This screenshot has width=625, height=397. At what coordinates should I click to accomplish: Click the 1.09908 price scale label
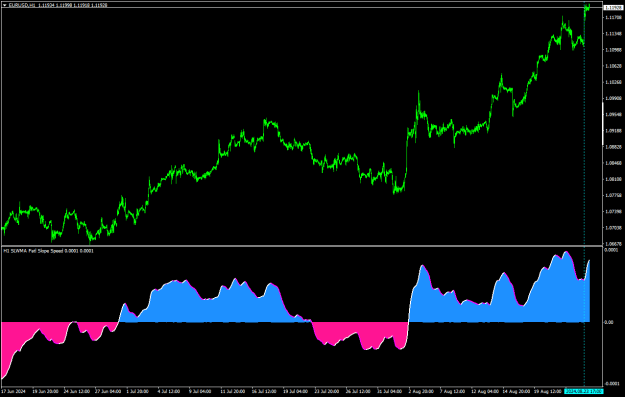click(614, 98)
